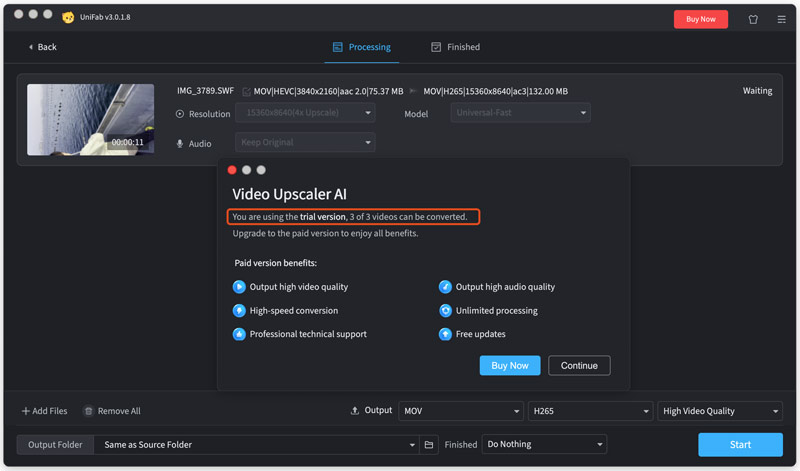The image size is (800, 471).
Task: Click the Waiting status text
Action: coord(757,91)
